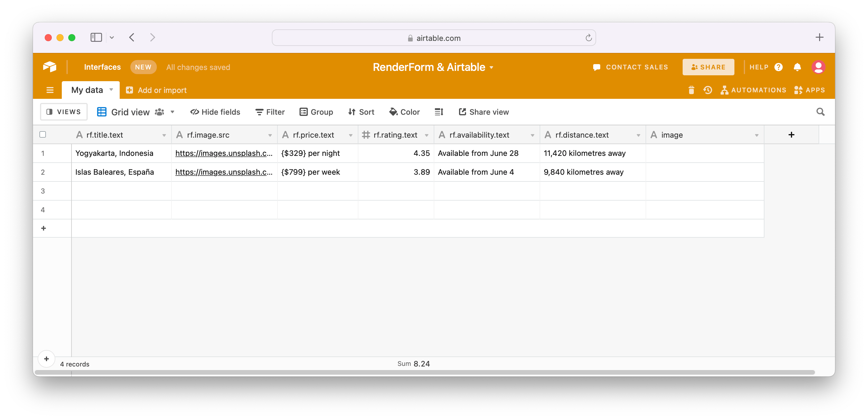This screenshot has height=420, width=868.
Task: Add a row via plus below row 4
Action: (44, 228)
